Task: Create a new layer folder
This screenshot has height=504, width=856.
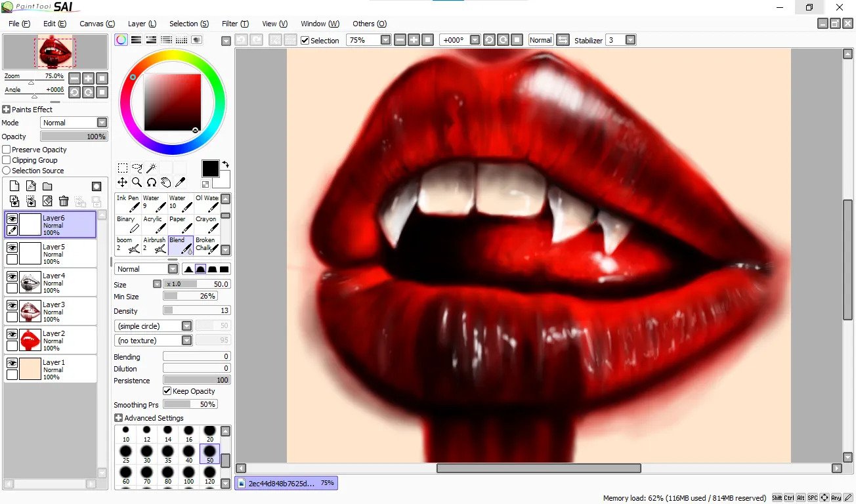Action: (47, 186)
